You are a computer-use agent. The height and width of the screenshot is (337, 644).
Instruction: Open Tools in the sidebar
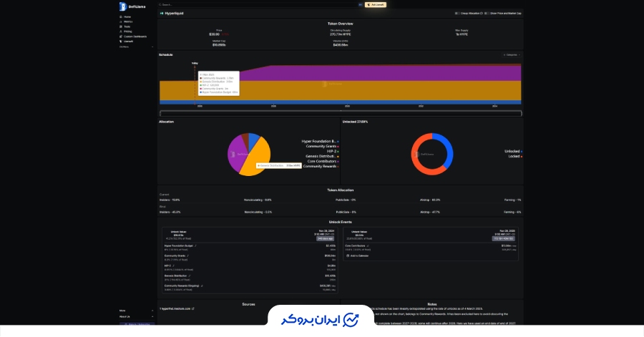point(127,26)
